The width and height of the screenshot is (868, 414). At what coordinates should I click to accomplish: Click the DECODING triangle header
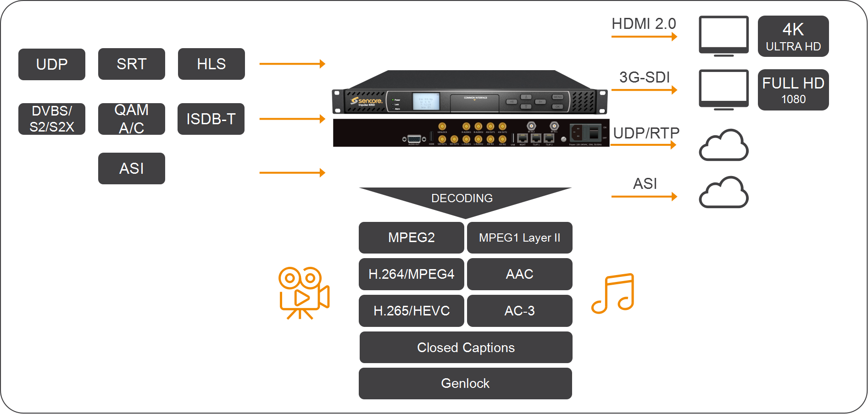click(x=462, y=199)
